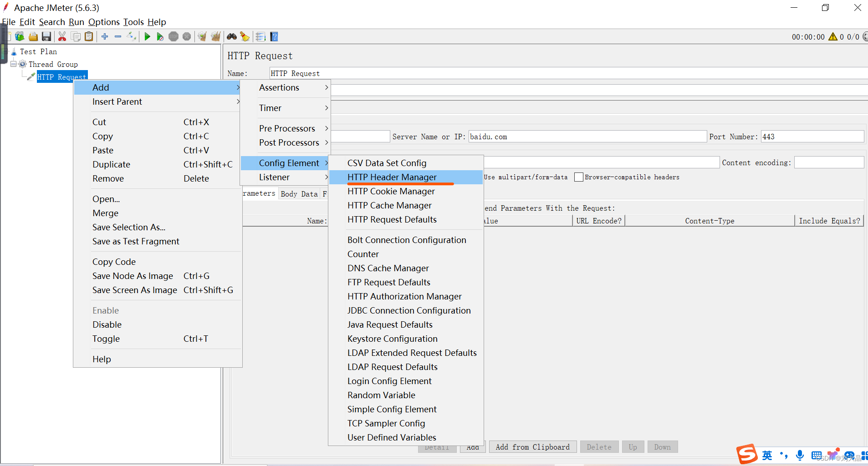
Task: Save the test plan with floppy icon
Action: [x=46, y=36]
